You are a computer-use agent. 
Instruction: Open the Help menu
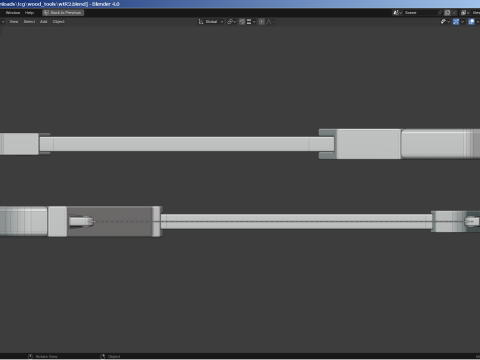(29, 13)
